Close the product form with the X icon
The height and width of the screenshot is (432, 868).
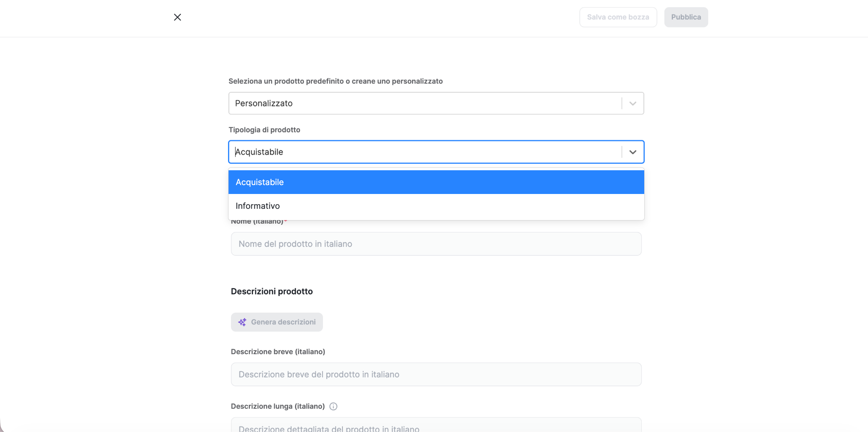click(x=178, y=17)
